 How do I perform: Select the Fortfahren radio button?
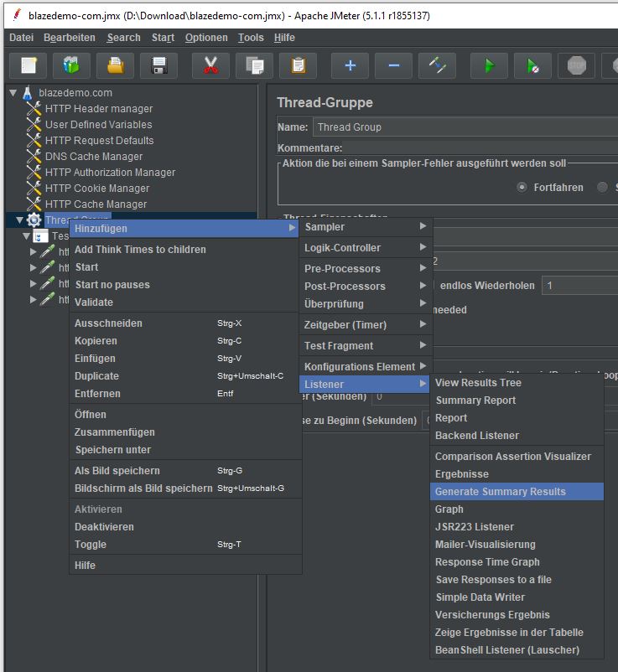(x=522, y=187)
